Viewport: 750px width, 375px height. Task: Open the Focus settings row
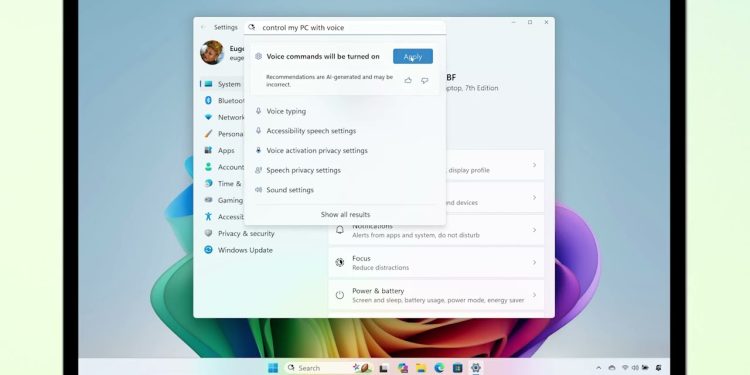coord(436,263)
